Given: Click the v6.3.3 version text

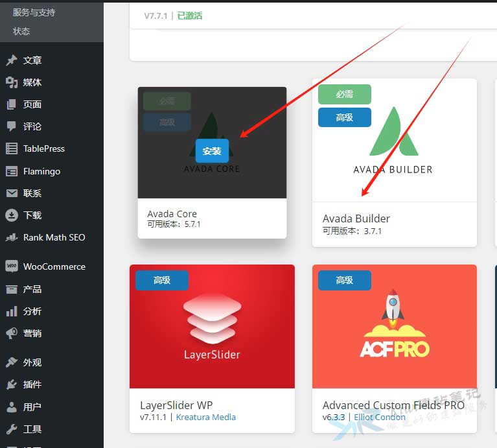Looking at the screenshot, I should [x=334, y=418].
